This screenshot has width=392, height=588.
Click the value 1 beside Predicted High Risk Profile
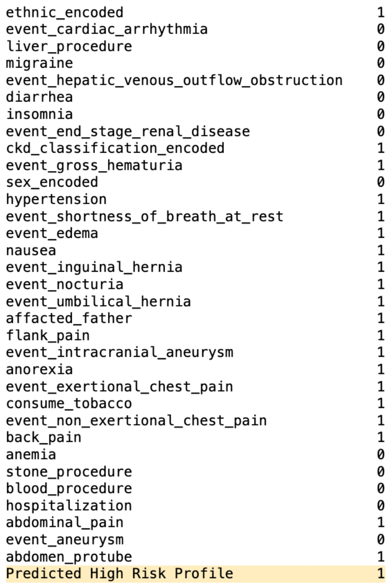click(x=381, y=574)
